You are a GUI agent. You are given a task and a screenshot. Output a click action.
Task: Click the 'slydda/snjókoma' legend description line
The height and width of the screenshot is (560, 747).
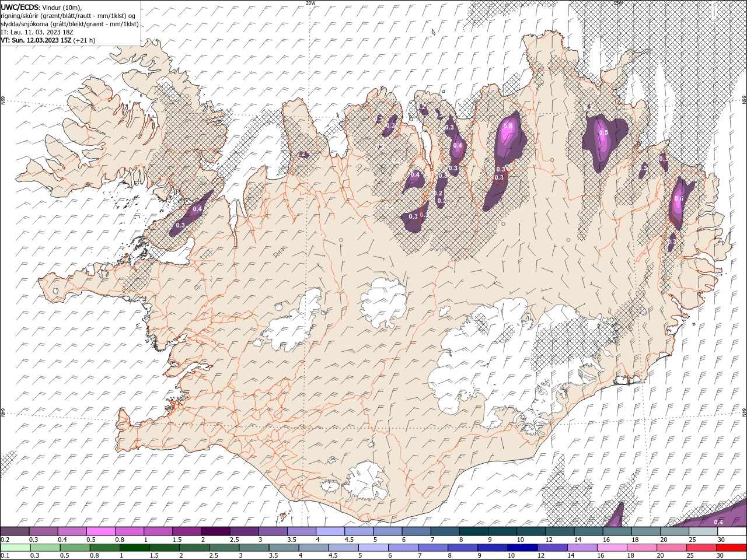click(x=69, y=24)
